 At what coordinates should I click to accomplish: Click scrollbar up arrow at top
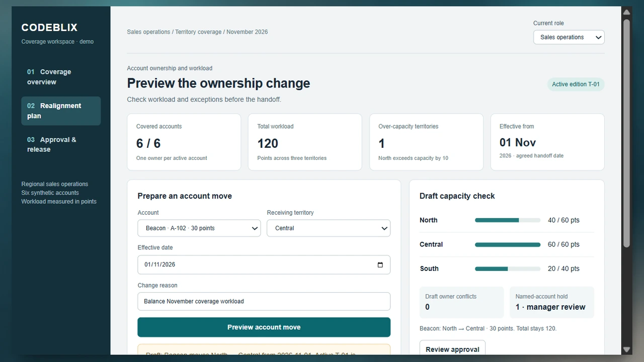[626, 12]
